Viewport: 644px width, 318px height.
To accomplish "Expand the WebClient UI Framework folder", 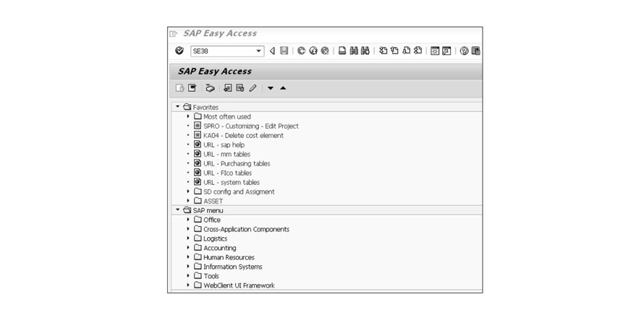I will pyautogui.click(x=188, y=285).
